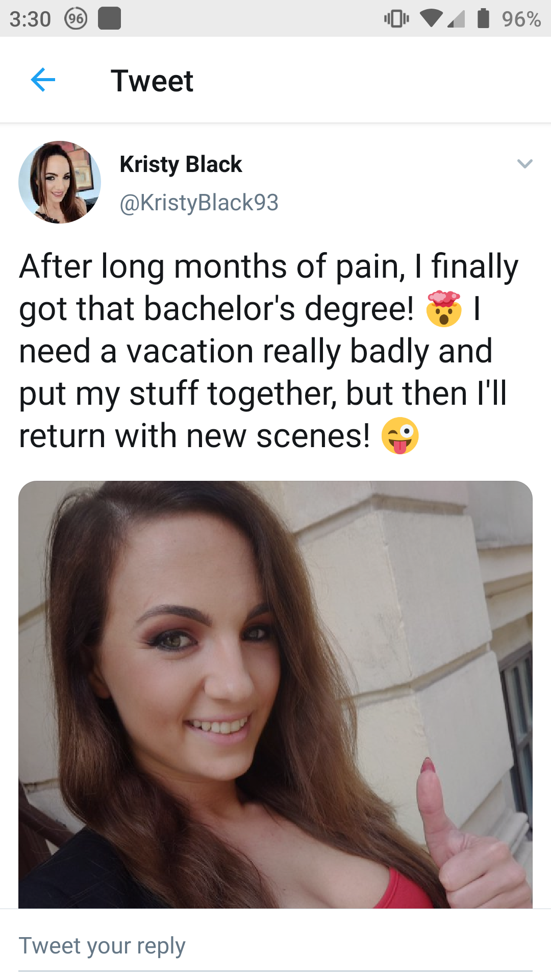This screenshot has height=980, width=551.
Task: Tap the Tweet header title
Action: tap(152, 81)
